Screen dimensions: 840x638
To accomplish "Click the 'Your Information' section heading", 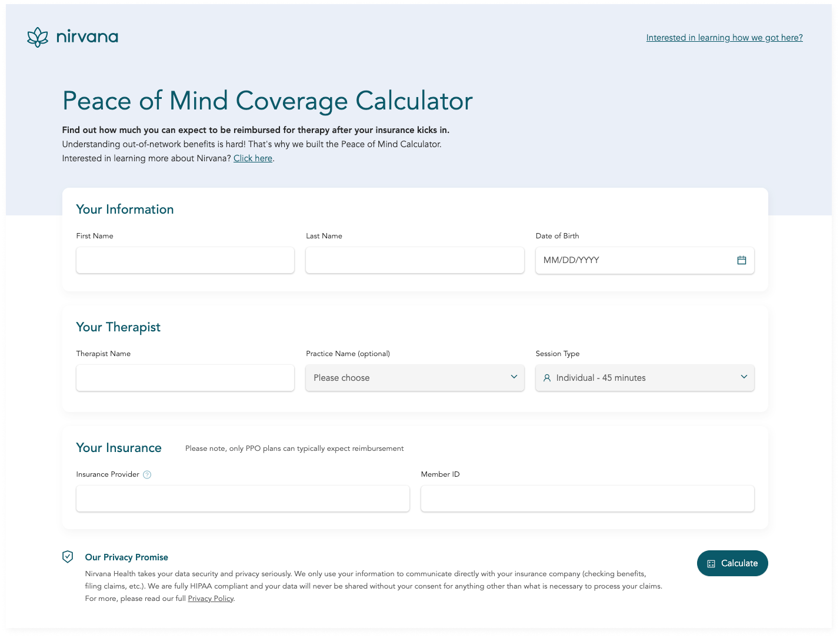I will pos(125,210).
